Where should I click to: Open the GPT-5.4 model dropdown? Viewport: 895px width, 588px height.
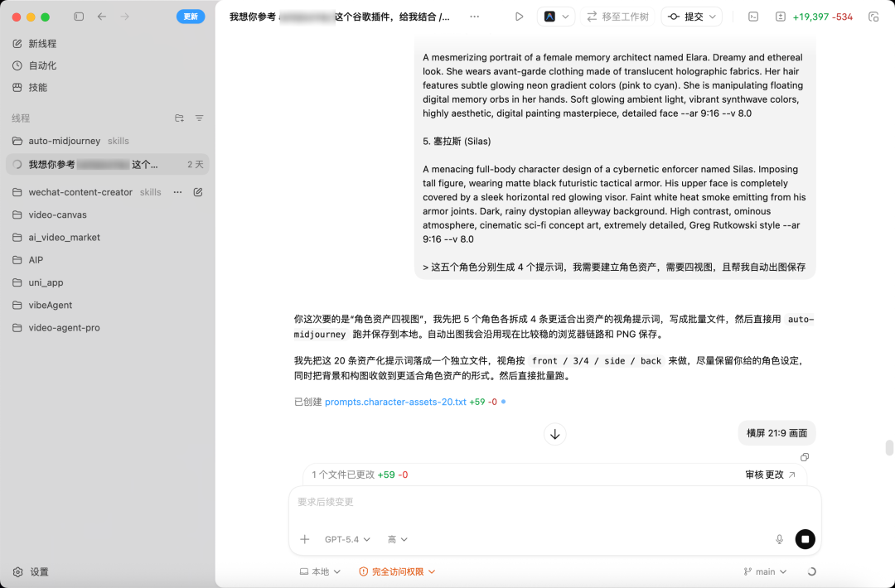point(346,539)
